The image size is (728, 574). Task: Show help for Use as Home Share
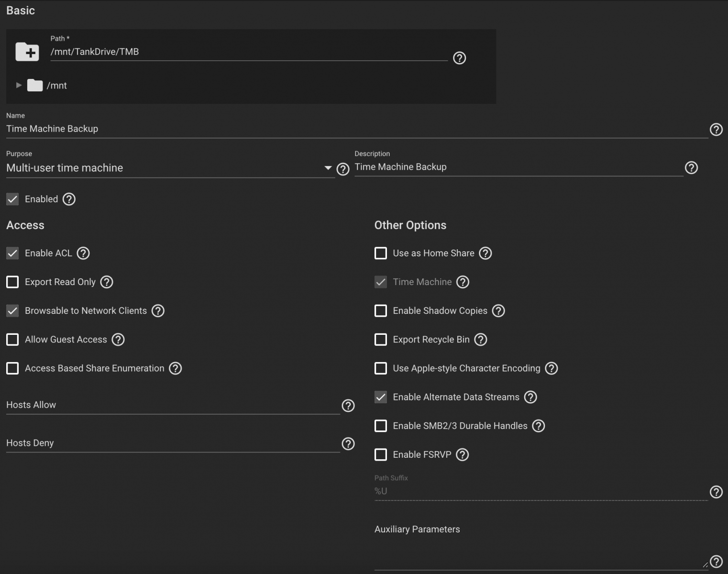(x=485, y=253)
